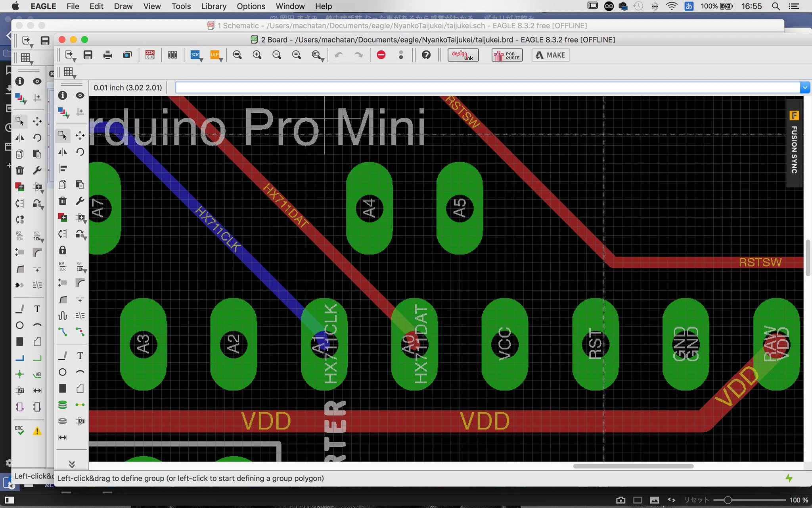Toggle the Show eye tool in Schematic window
This screenshot has width=812, height=508.
[37, 81]
